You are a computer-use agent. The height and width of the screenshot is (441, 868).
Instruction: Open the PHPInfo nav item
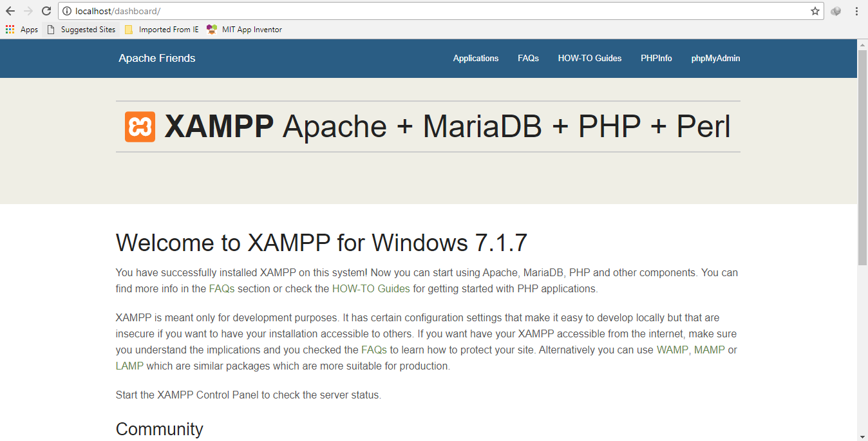(656, 58)
